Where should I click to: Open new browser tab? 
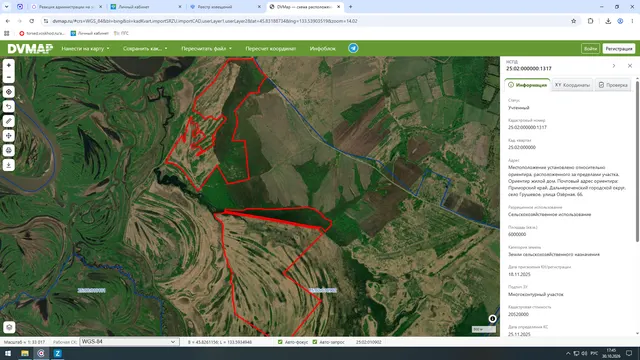point(351,7)
